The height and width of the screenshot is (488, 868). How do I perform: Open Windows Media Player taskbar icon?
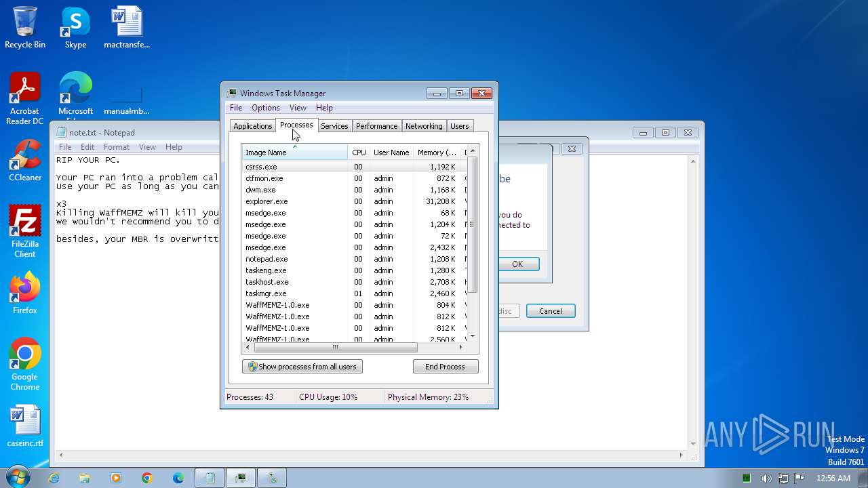116,478
